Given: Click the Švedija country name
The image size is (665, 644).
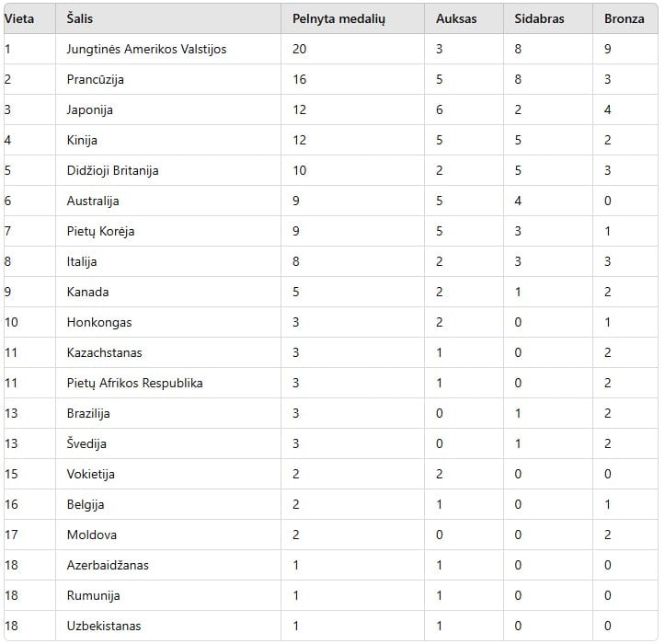Looking at the screenshot, I should [x=86, y=444].
